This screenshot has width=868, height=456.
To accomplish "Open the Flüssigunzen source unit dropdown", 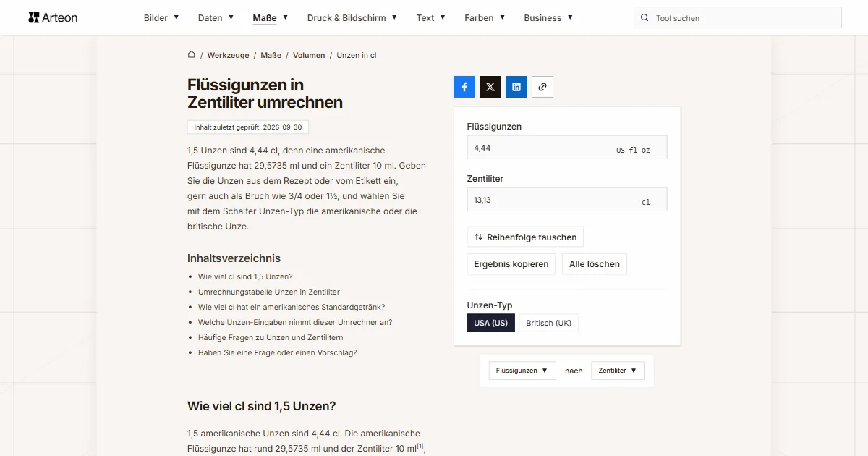I will 522,371.
